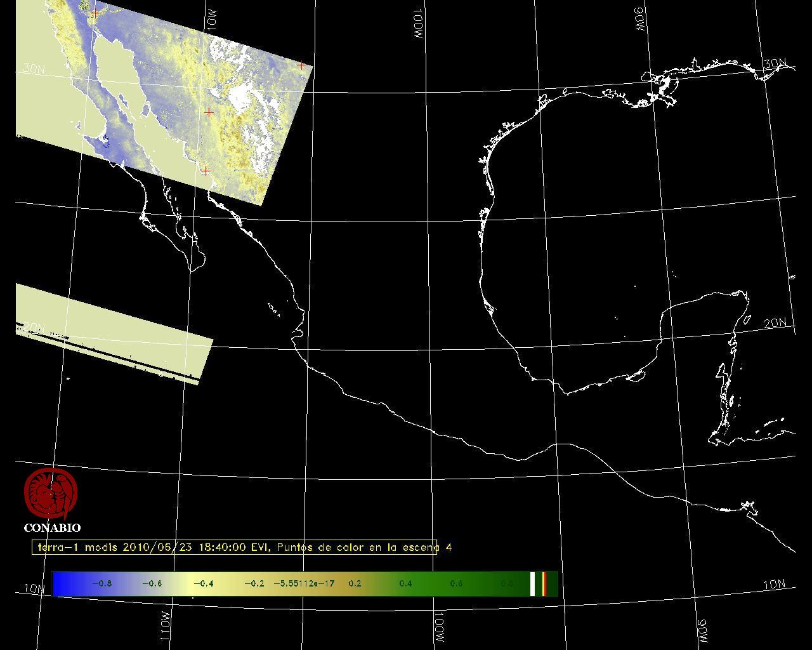The height and width of the screenshot is (650, 812).
Task: Click the white stripe at color bar end
Action: (x=533, y=584)
